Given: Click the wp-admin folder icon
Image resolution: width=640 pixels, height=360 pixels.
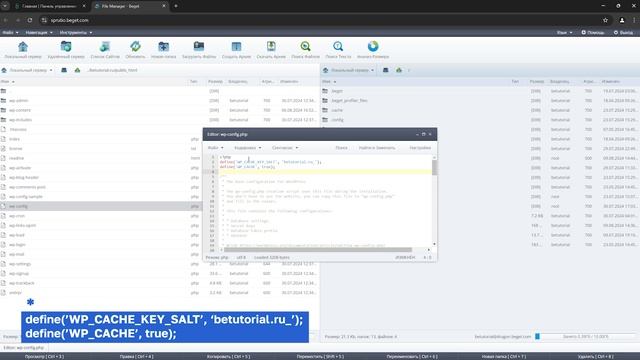Looking at the screenshot, I should (x=4, y=100).
